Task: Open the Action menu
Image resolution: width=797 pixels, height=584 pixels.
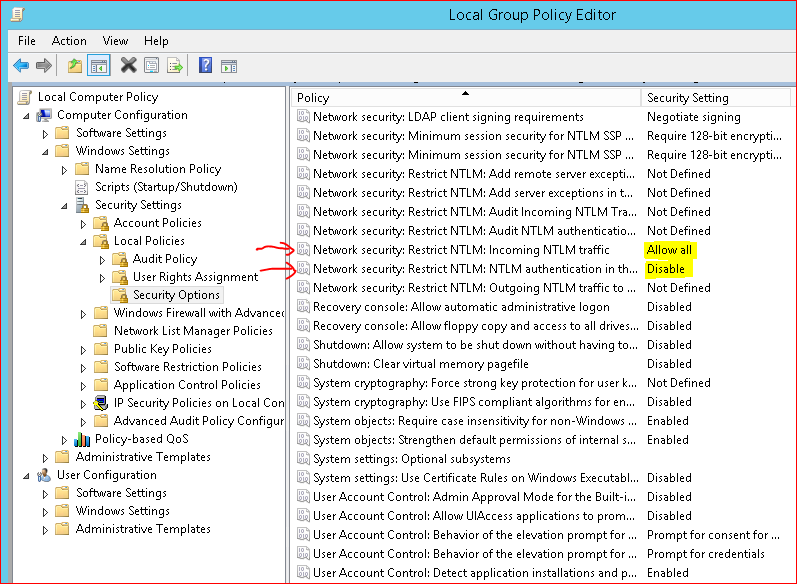Action: click(69, 41)
